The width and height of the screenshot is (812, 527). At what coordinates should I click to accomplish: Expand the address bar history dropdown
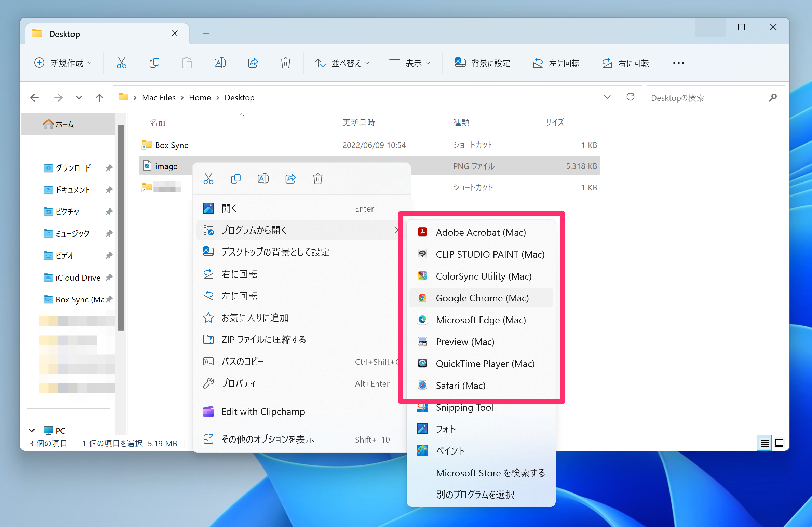click(607, 97)
